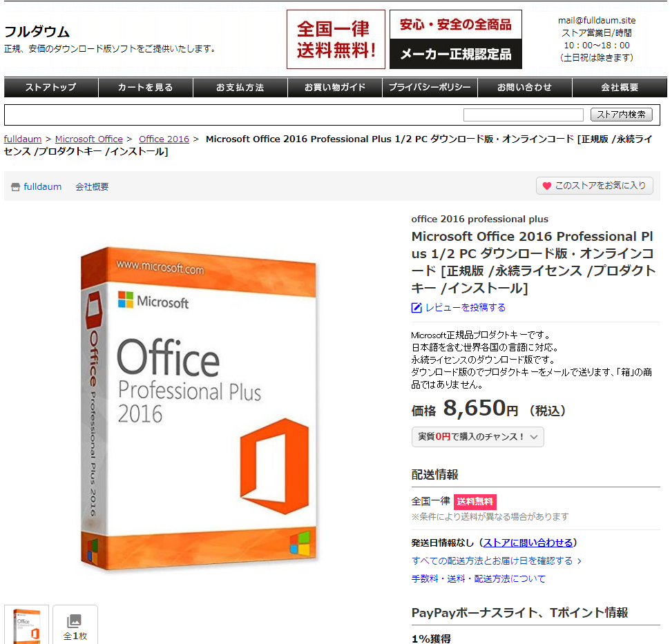Click the pencil review icon
This screenshot has width=670, height=644.
[417, 307]
